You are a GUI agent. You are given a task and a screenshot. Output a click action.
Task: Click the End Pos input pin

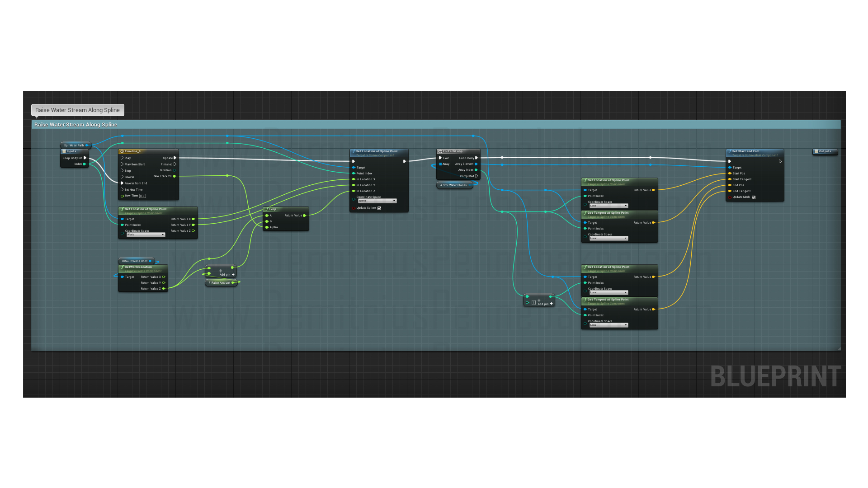(730, 185)
